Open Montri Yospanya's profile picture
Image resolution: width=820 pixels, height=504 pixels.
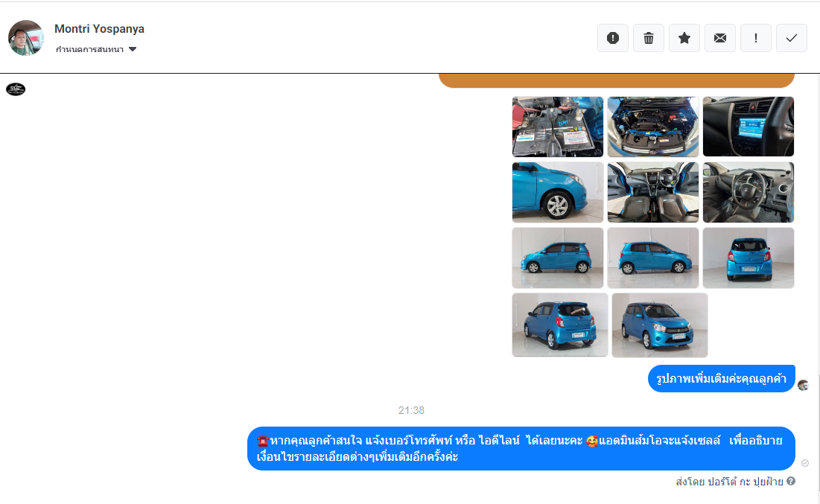point(26,38)
